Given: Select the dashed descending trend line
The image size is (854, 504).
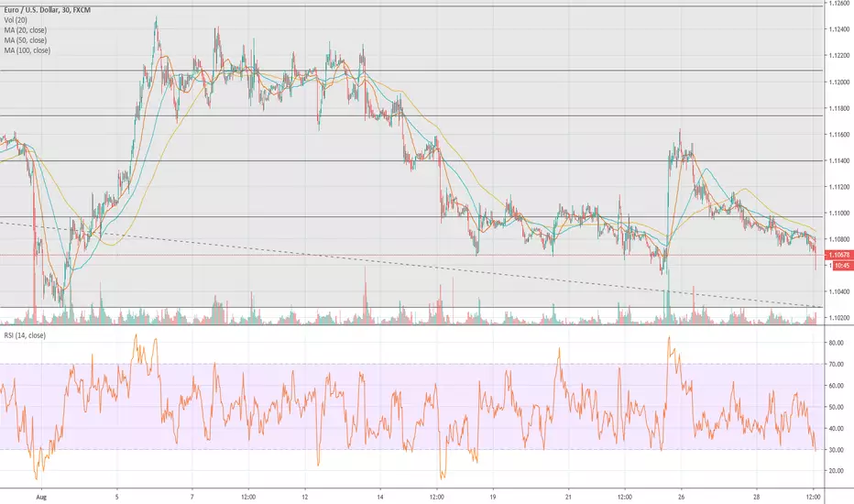Looking at the screenshot, I should [x=409, y=264].
